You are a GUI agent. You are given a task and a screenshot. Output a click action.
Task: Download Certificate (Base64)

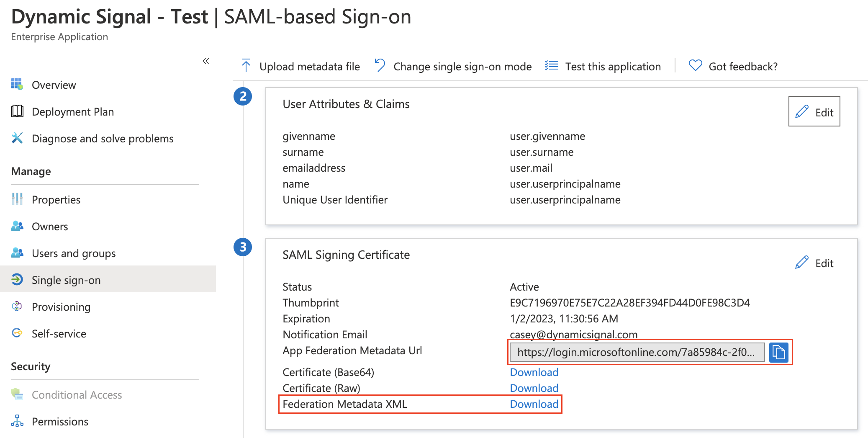coord(534,372)
